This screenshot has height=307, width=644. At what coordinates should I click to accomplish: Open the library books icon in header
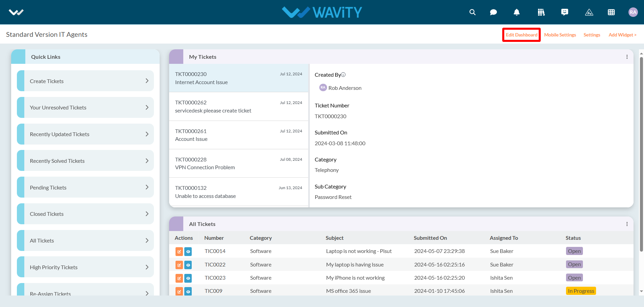pos(541,12)
